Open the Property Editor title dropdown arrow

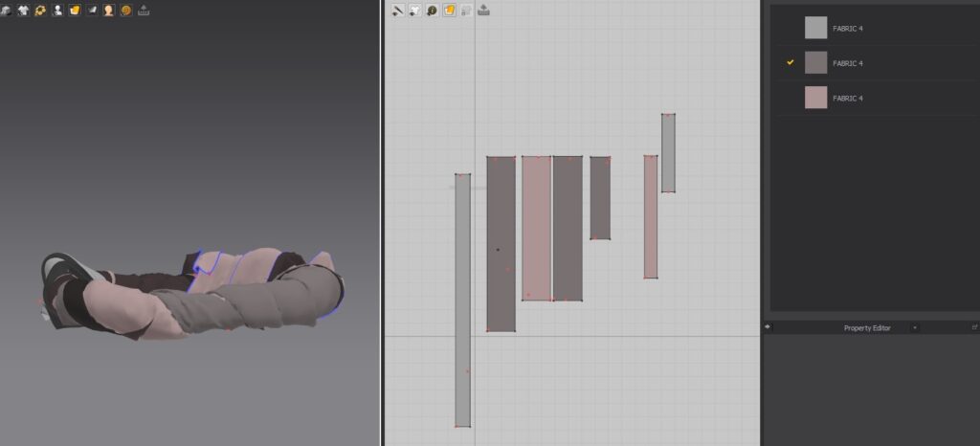914,328
